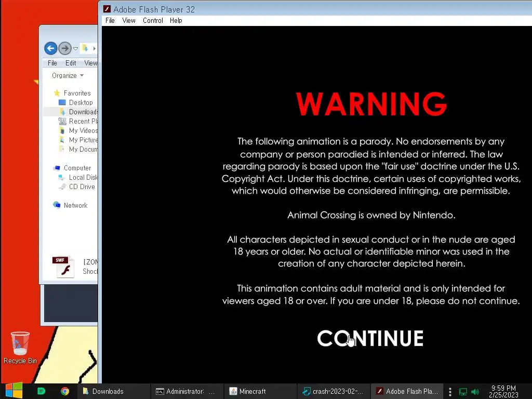Select Computer in the navigation pane
The width and height of the screenshot is (532, 399).
(x=77, y=168)
